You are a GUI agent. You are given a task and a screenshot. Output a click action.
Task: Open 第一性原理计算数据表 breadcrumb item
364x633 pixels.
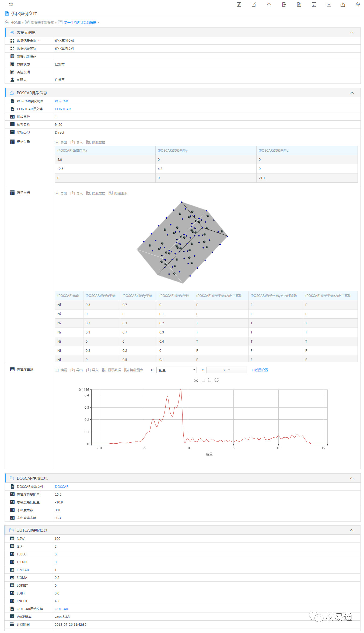tap(80, 23)
